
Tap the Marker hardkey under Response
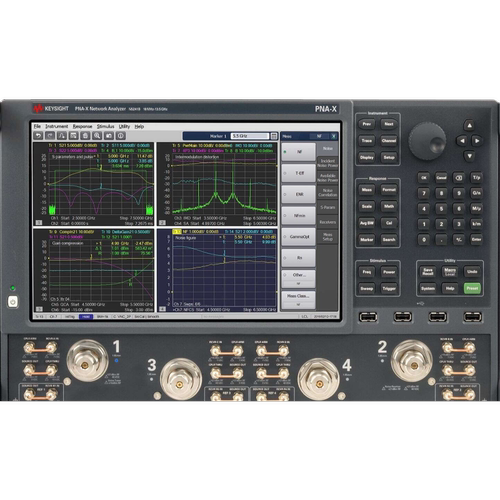click(x=366, y=239)
